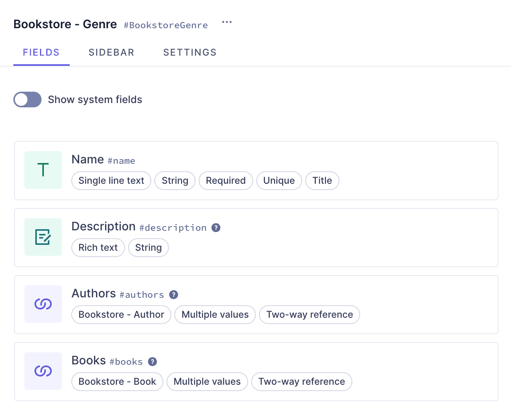The height and width of the screenshot is (420, 511).
Task: Click the Description rich text icon
Action: (x=43, y=237)
